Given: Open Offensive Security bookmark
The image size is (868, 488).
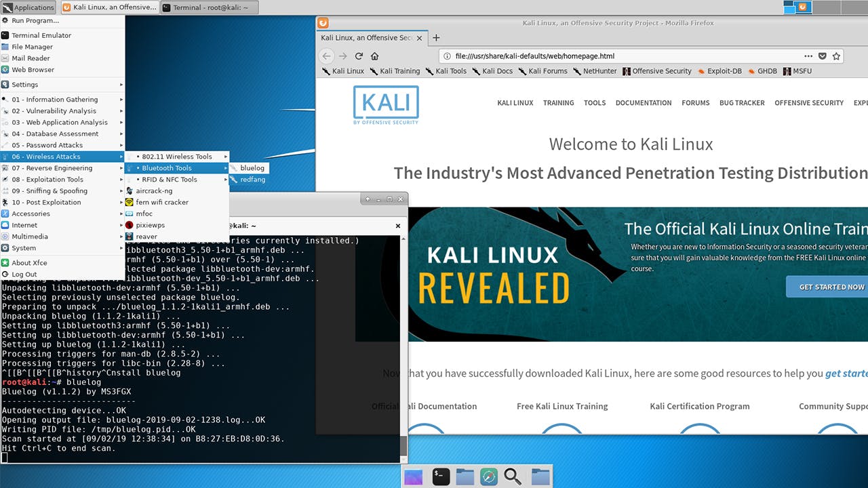Looking at the screenshot, I should pyautogui.click(x=657, y=71).
